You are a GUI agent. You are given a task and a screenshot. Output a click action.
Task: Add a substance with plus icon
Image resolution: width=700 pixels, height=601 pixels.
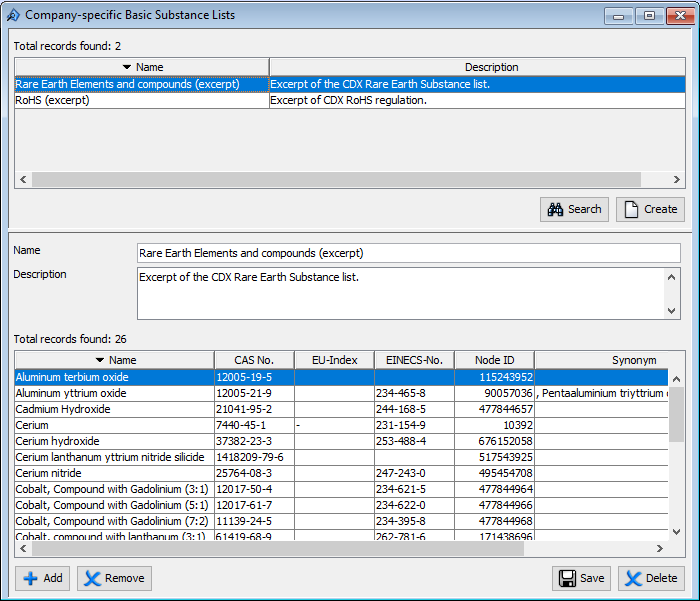pos(43,578)
